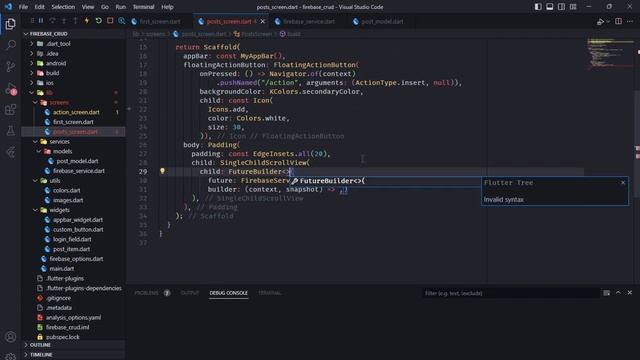Click the debug Step Out button
640x360 pixels.
point(75,21)
